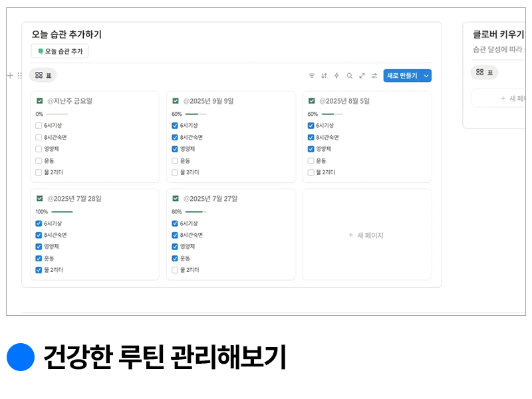
Task: Open the @지난주 금요일 card title
Action: coord(70,101)
